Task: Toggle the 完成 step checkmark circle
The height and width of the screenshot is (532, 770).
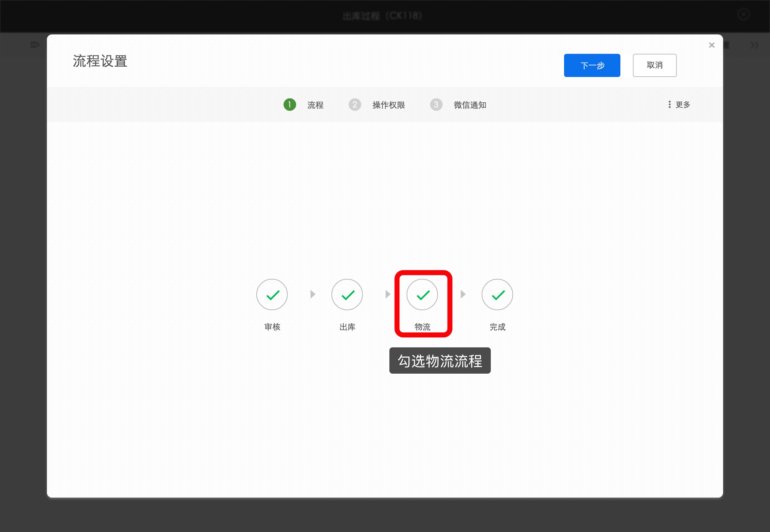Action: [497, 295]
